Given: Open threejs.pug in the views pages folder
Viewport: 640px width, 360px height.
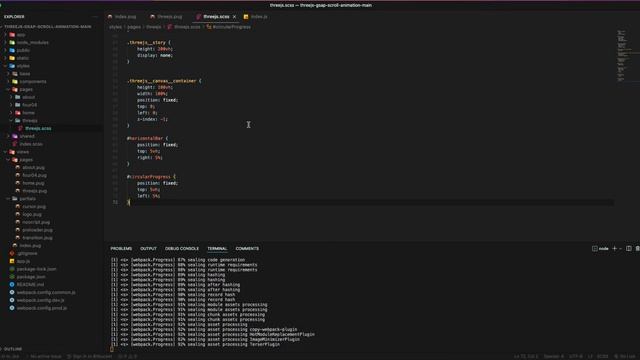Looking at the screenshot, I should [x=34, y=191].
